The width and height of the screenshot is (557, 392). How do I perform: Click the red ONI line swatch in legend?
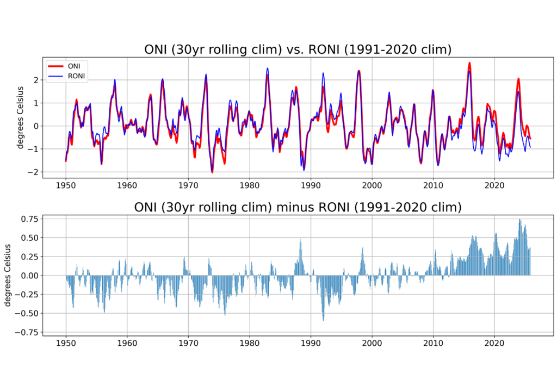[57, 66]
